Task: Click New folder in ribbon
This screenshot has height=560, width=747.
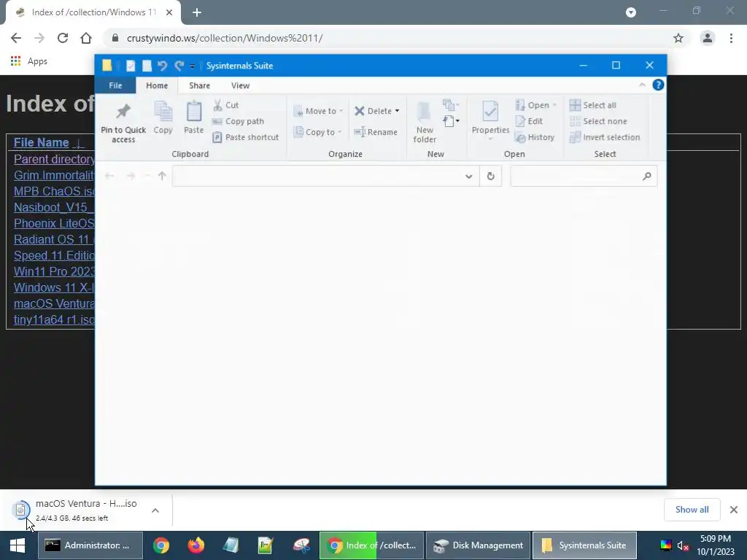Action: click(x=424, y=122)
